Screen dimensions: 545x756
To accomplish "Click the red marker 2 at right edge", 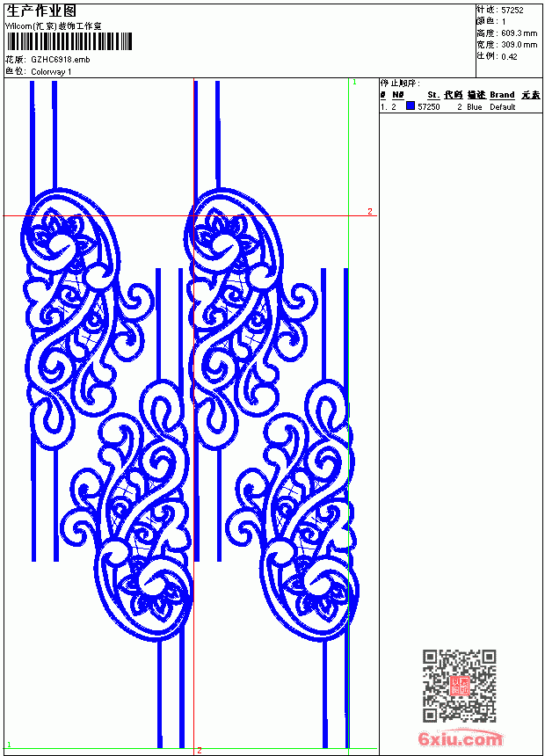I will [370, 211].
